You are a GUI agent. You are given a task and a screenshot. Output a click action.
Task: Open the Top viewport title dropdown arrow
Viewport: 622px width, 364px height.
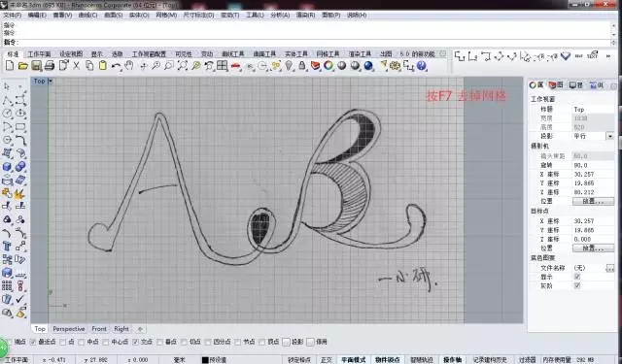pyautogui.click(x=51, y=82)
